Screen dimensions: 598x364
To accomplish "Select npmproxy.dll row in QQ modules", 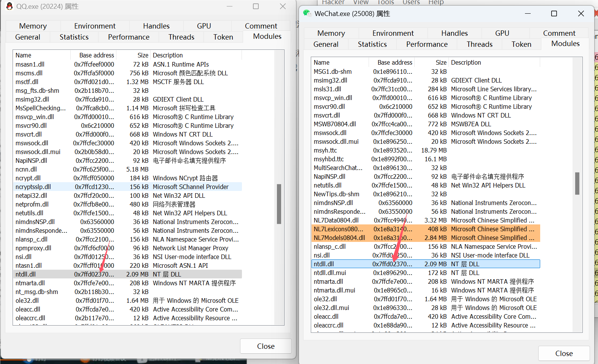I will click(127, 248).
